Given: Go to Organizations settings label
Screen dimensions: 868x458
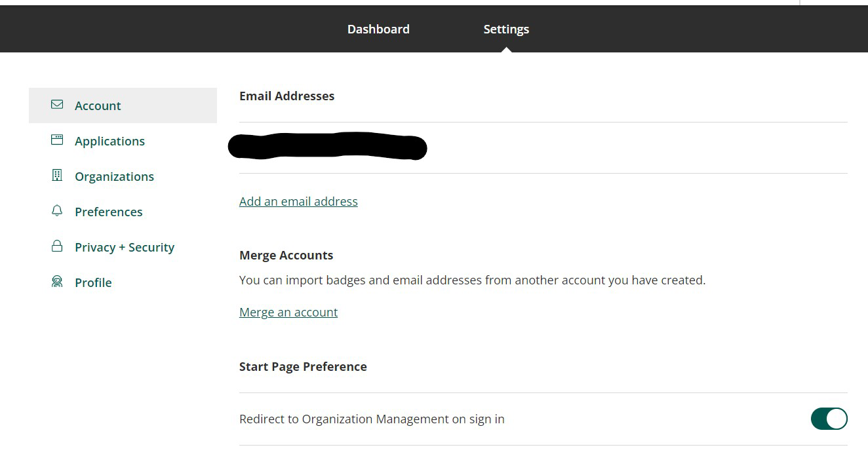Looking at the screenshot, I should click(114, 177).
